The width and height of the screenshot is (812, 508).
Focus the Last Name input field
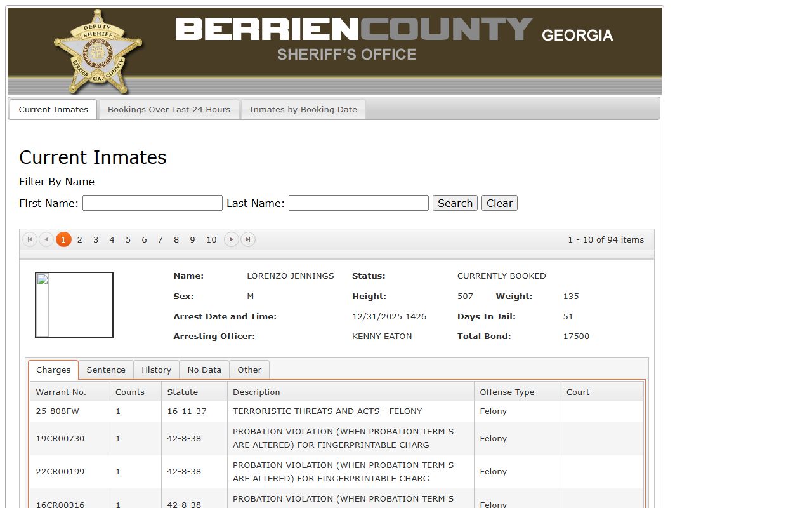(x=358, y=203)
